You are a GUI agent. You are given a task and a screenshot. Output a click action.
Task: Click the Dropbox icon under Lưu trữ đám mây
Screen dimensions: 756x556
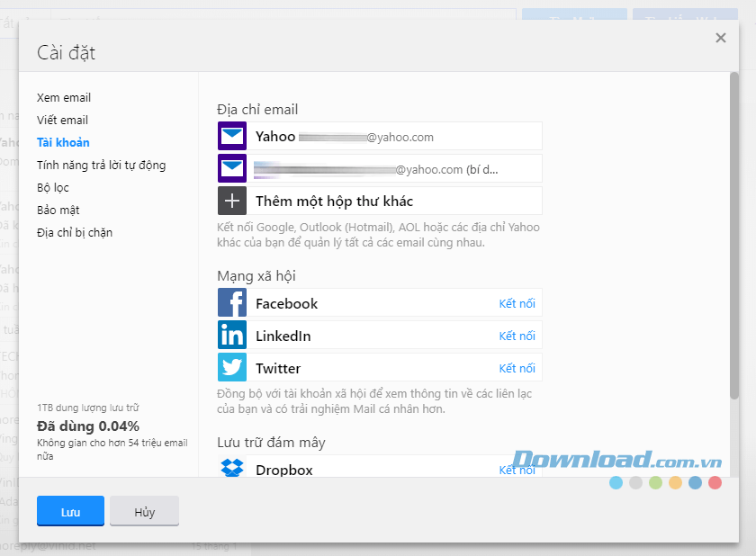231,469
